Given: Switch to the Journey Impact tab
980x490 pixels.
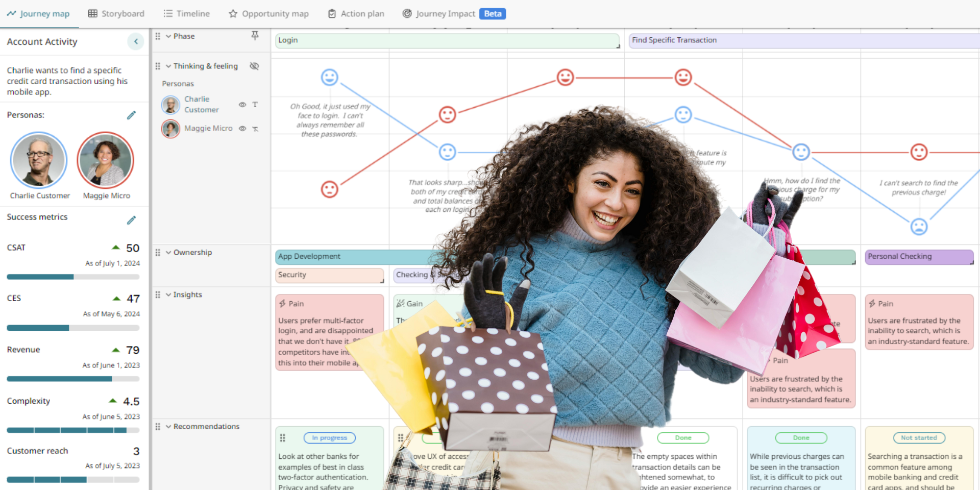Looking at the screenshot, I should (454, 14).
